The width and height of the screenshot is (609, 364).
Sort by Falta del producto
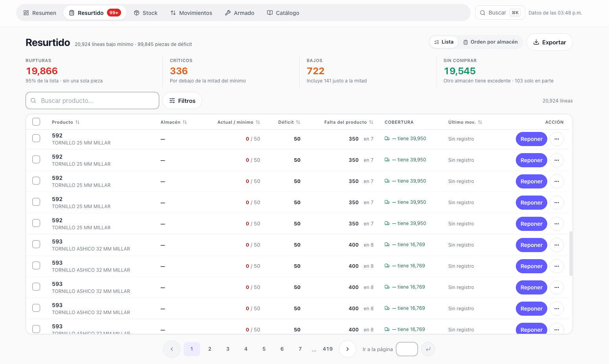[349, 122]
